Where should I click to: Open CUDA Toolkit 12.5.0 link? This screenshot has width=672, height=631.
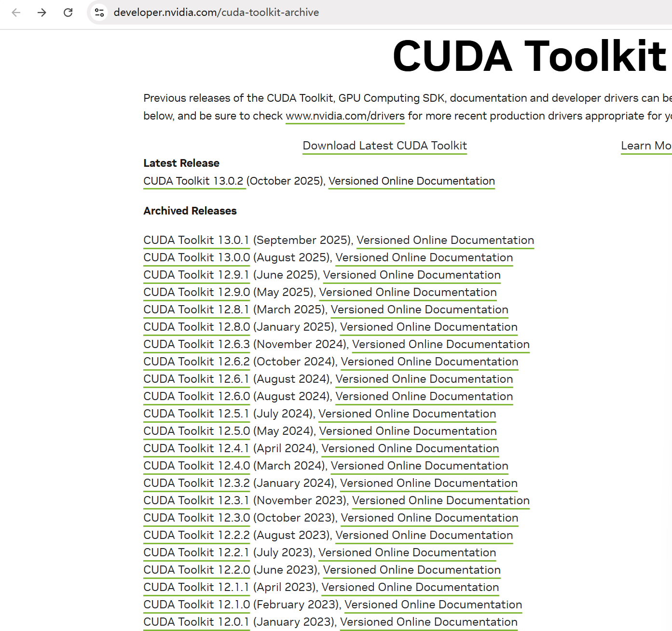coord(196,431)
